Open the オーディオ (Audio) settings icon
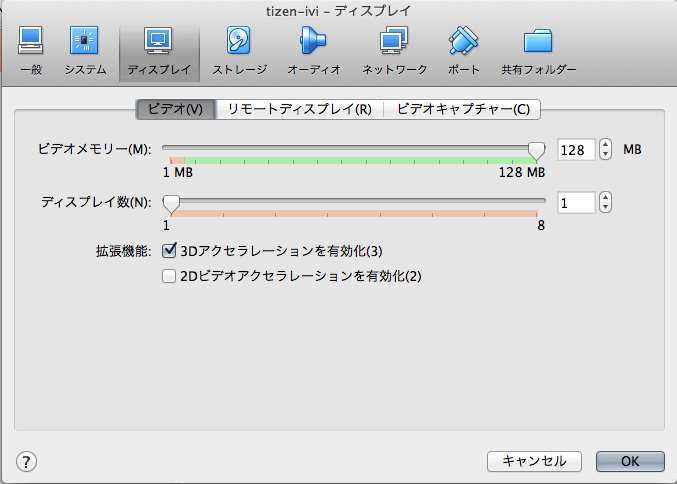 [314, 51]
